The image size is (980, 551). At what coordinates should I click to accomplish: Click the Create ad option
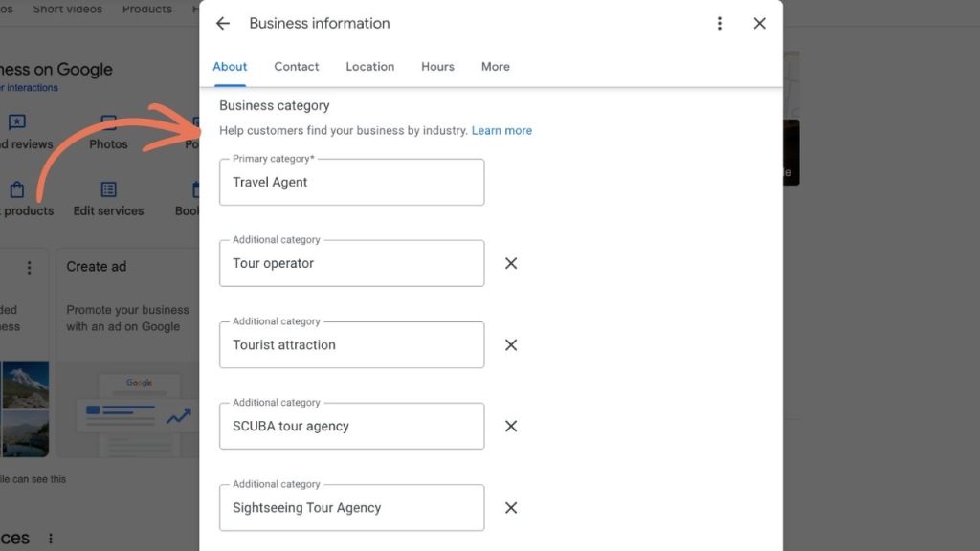click(96, 267)
